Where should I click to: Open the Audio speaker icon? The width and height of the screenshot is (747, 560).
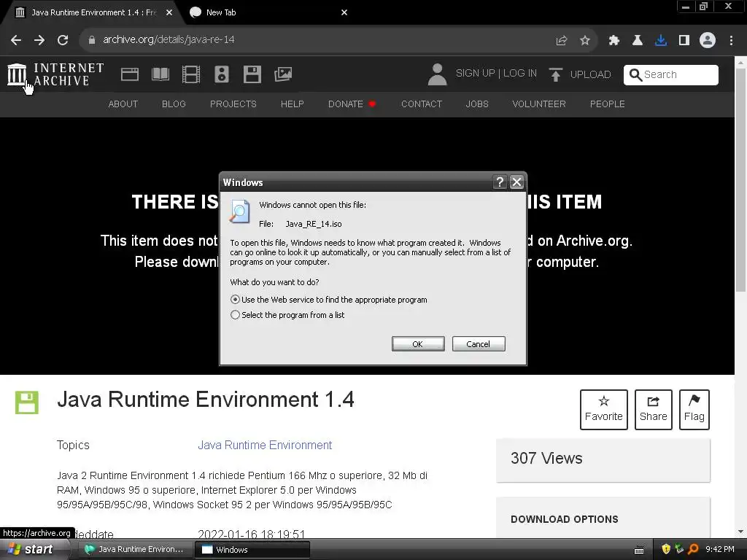(x=222, y=75)
